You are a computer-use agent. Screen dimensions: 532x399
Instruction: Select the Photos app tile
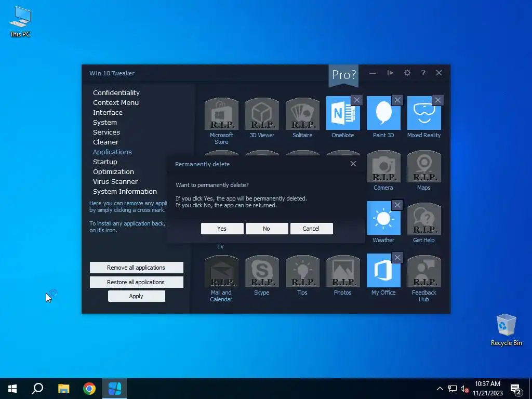[343, 271]
